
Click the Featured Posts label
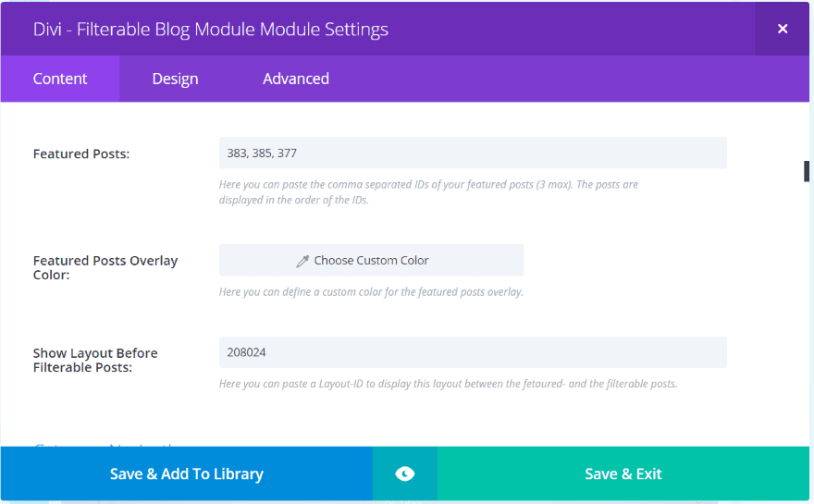[x=81, y=154]
